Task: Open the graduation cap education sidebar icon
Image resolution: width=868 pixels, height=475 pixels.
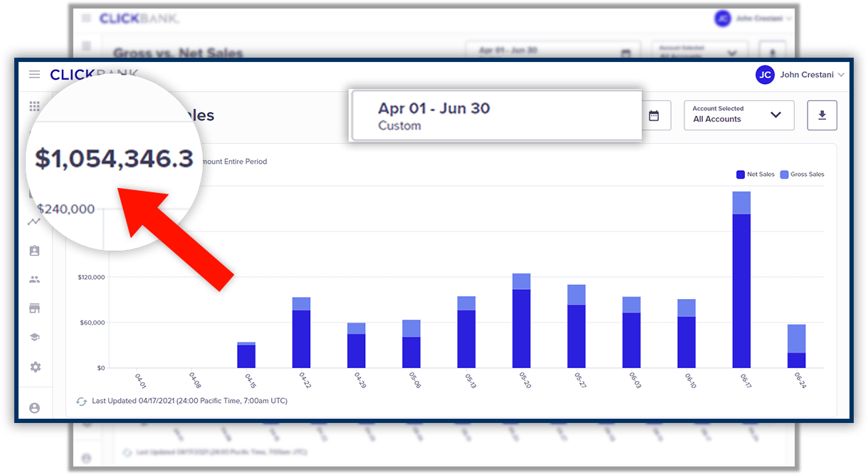Action: point(34,338)
